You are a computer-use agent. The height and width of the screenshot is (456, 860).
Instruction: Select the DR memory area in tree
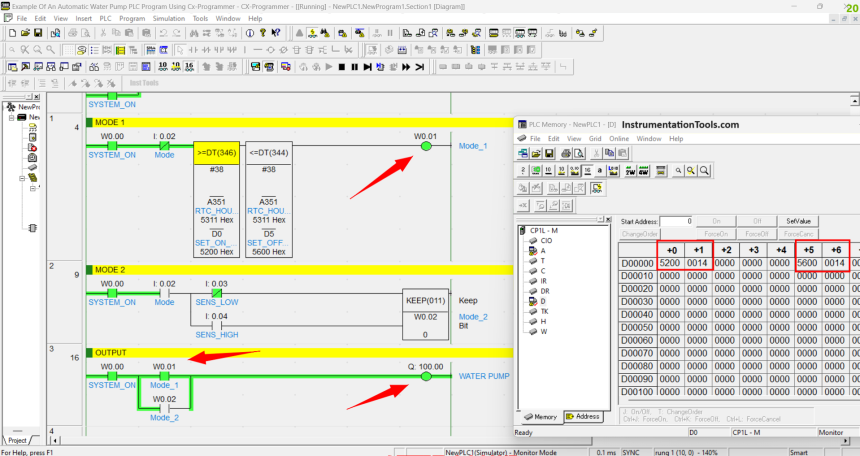click(545, 291)
